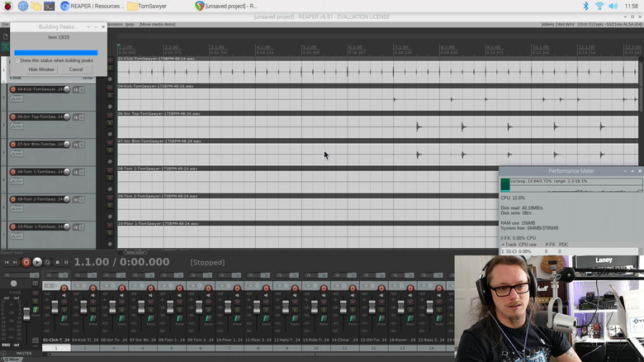Screen dimensions: 644x362
Task: Mute the 06-Snr Top track in track panel
Action: point(110,116)
